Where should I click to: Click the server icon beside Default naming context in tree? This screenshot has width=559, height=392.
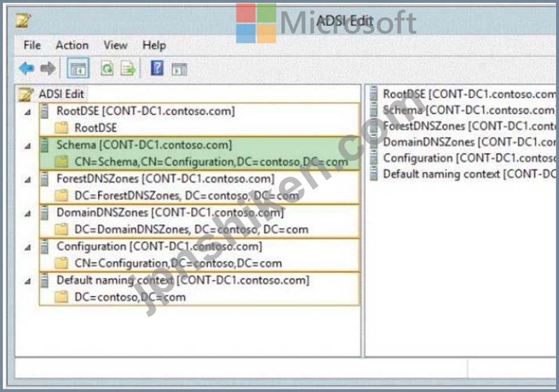[x=44, y=281]
